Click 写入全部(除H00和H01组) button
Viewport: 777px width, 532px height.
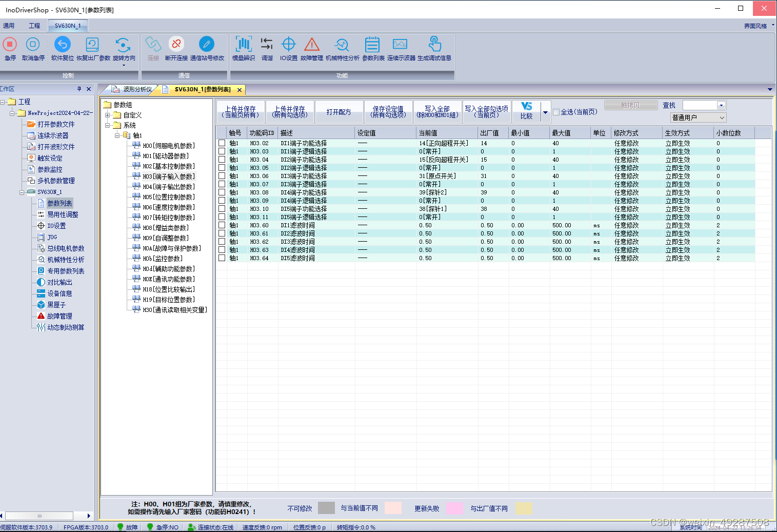(x=437, y=112)
